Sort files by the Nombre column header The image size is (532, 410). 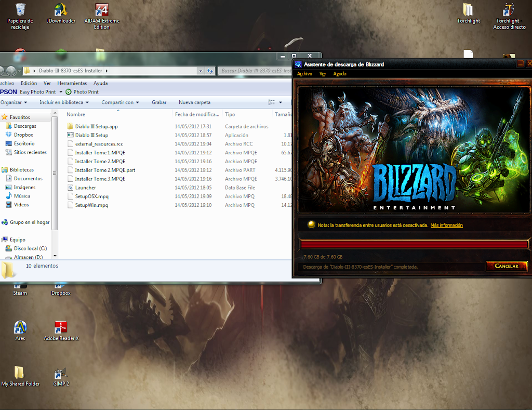coord(76,114)
